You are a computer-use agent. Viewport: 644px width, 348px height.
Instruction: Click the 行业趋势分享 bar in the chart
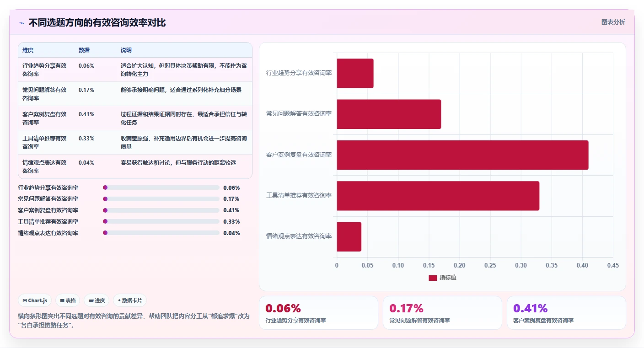(x=355, y=73)
